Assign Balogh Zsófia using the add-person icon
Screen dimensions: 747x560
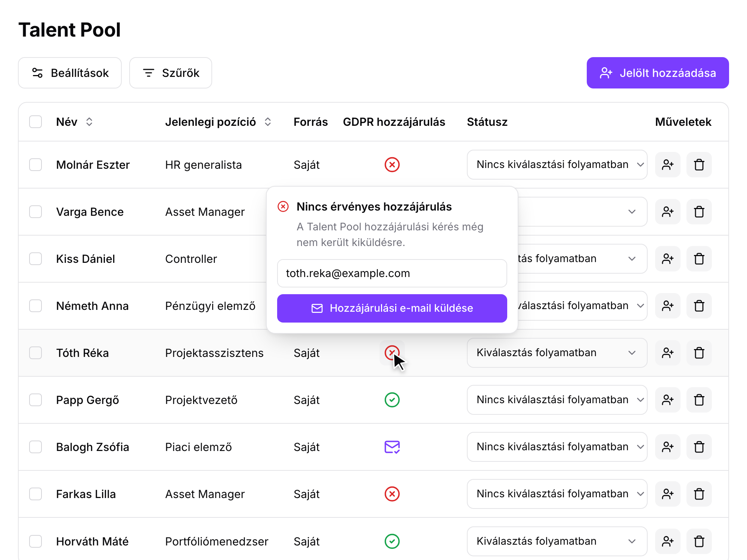click(x=667, y=447)
